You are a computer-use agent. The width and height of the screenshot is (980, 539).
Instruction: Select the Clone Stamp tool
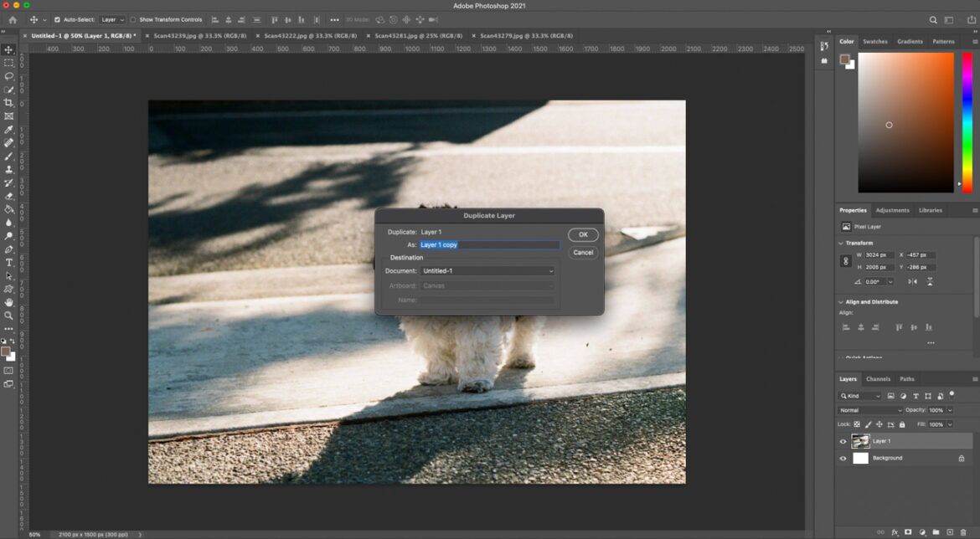(9, 168)
